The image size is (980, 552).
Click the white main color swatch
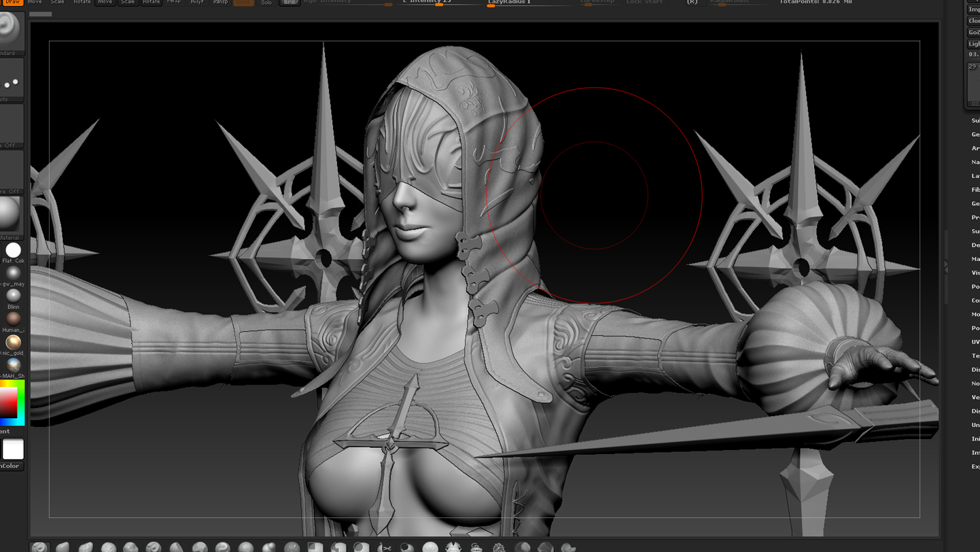coord(13,449)
